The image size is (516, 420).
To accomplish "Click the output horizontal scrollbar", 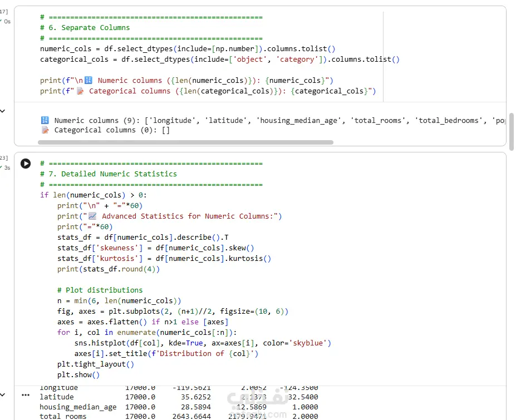I will (185, 142).
